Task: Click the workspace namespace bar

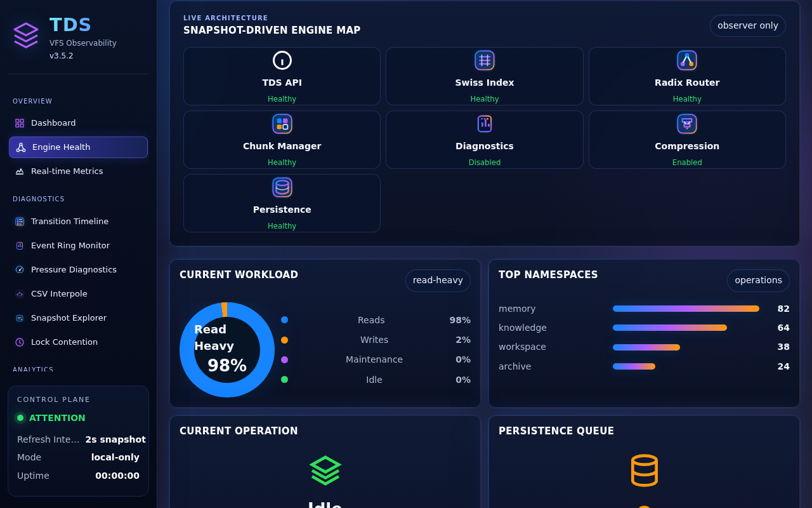Action: point(646,347)
